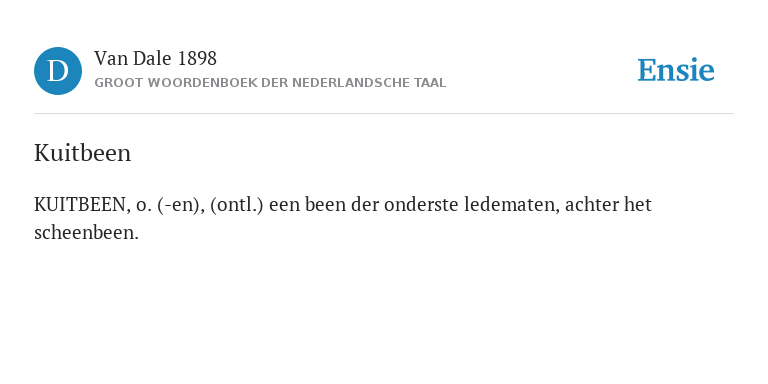Click the (ontl.) abbreviation in the definition
Image resolution: width=768 pixels, height=384 pixels.
[x=237, y=205]
